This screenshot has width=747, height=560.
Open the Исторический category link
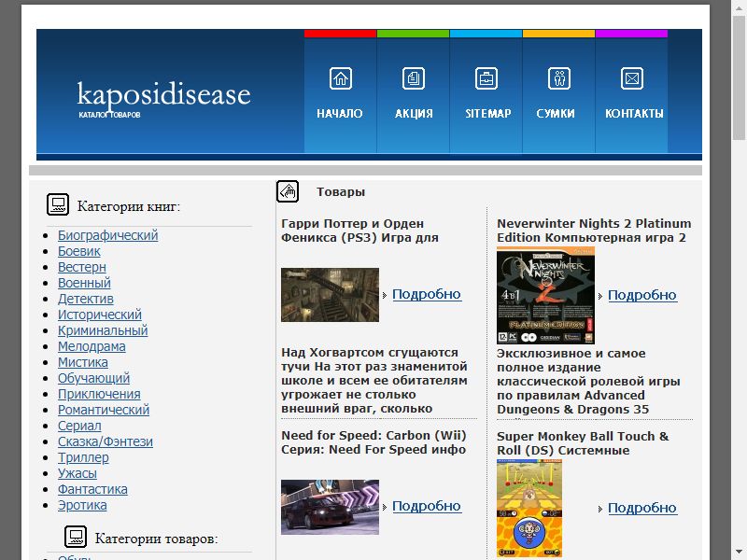(100, 315)
